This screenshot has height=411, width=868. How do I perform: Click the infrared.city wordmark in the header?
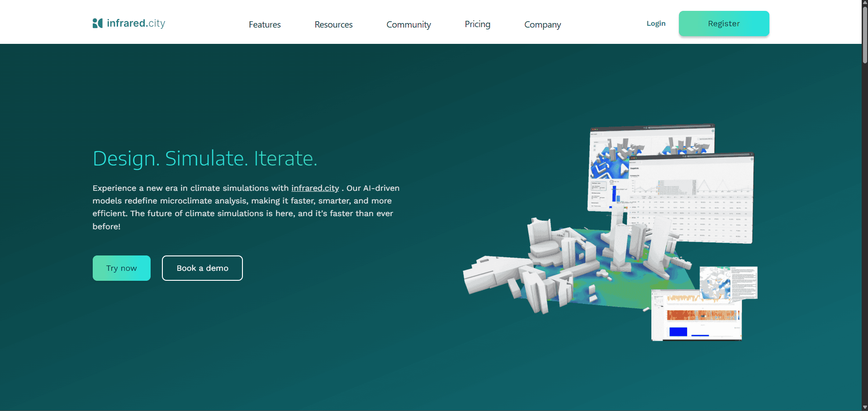(136, 23)
